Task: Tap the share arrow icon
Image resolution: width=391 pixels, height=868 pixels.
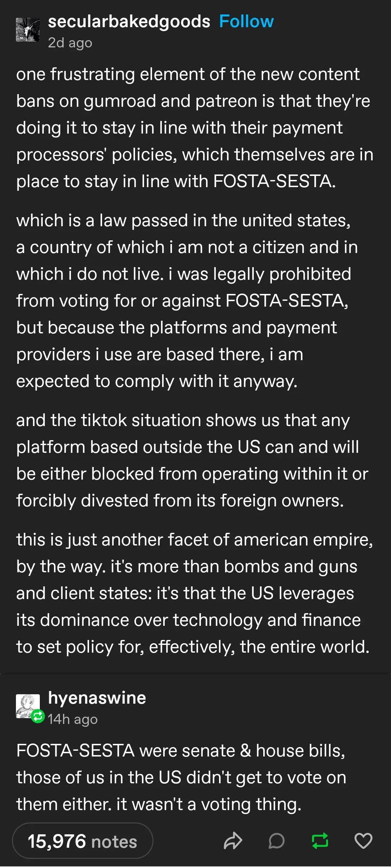Action: [x=233, y=840]
